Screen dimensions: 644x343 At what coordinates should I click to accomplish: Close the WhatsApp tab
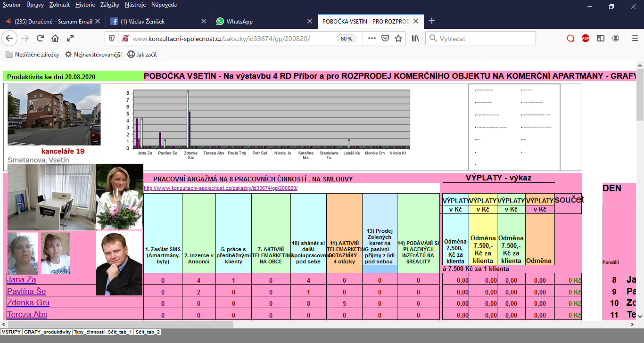coord(310,22)
